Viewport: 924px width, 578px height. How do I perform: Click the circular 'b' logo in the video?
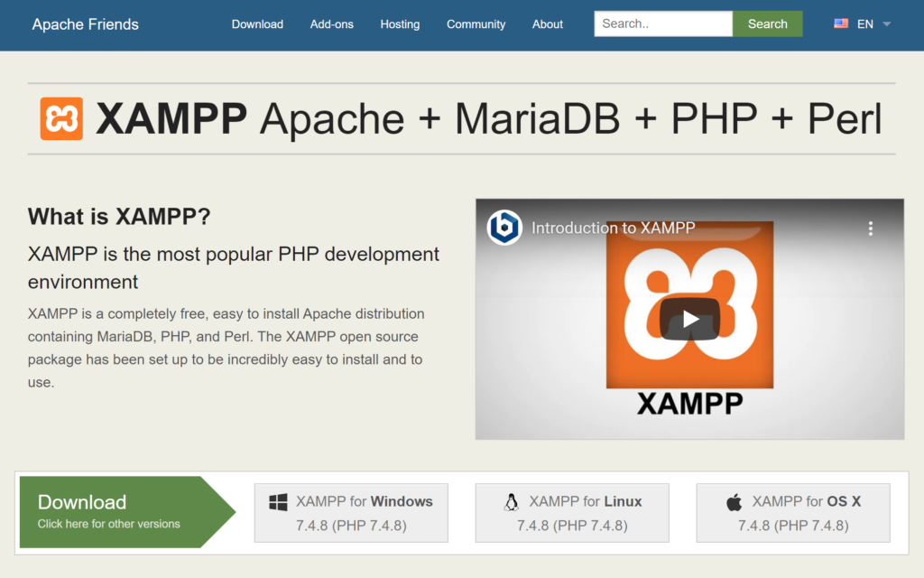[x=504, y=228]
